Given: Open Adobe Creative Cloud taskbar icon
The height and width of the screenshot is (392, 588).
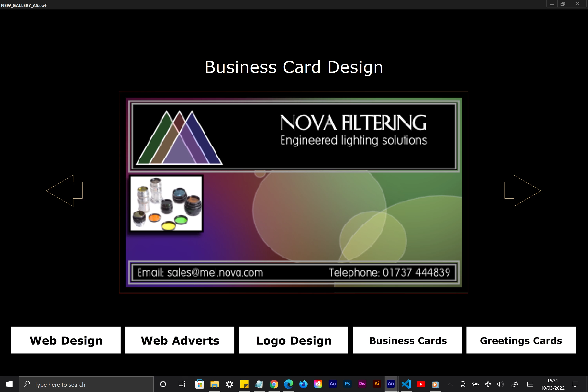Looking at the screenshot, I should 318,384.
